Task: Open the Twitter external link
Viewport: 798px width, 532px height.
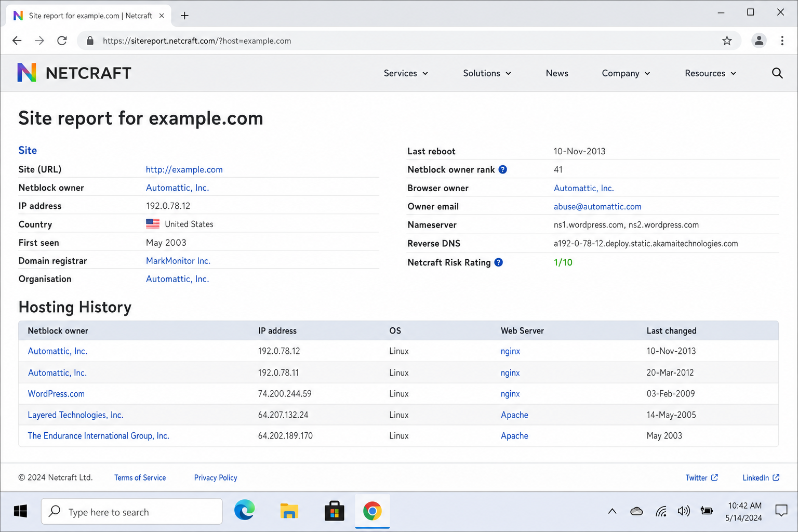Action: click(x=702, y=477)
